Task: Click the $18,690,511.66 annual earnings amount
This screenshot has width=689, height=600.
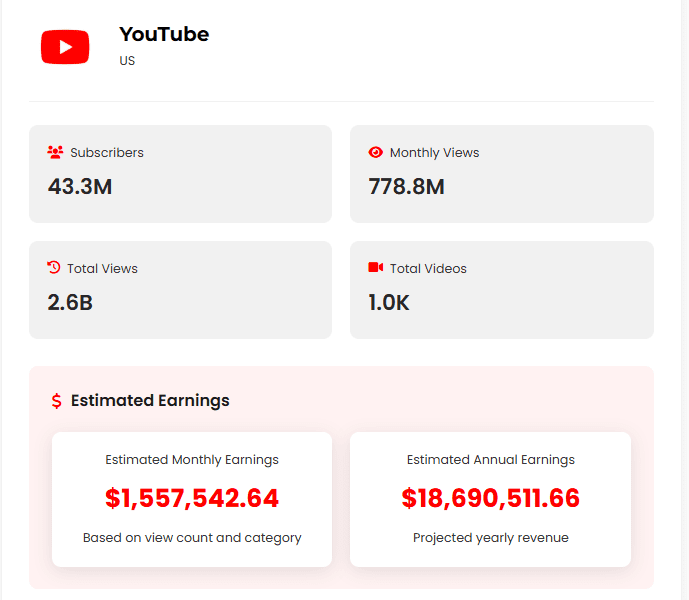Action: (490, 498)
